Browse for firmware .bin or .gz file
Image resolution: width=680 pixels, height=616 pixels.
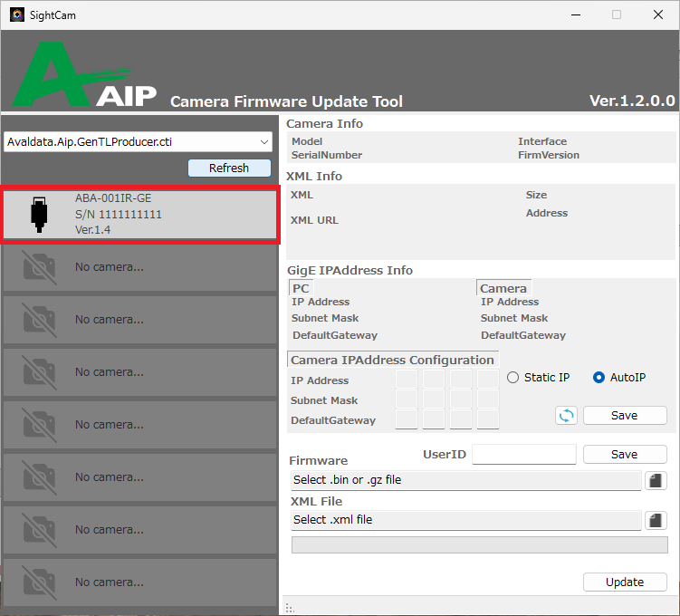coord(656,481)
